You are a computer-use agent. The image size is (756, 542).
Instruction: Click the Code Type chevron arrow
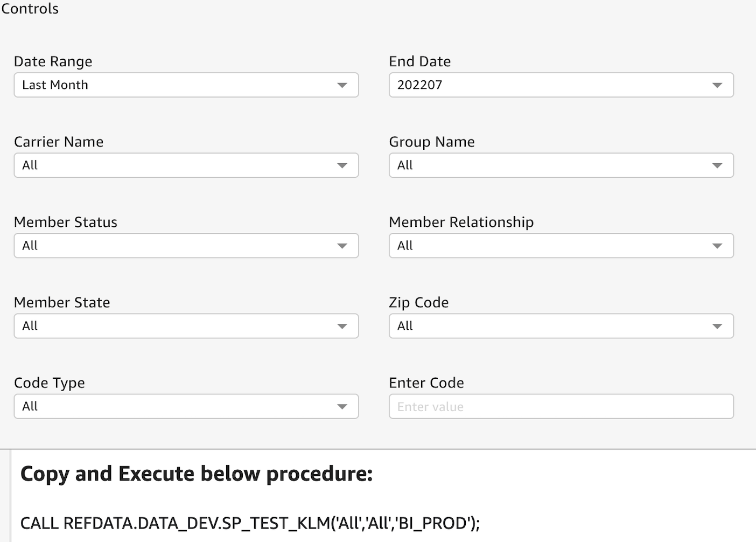(x=342, y=406)
